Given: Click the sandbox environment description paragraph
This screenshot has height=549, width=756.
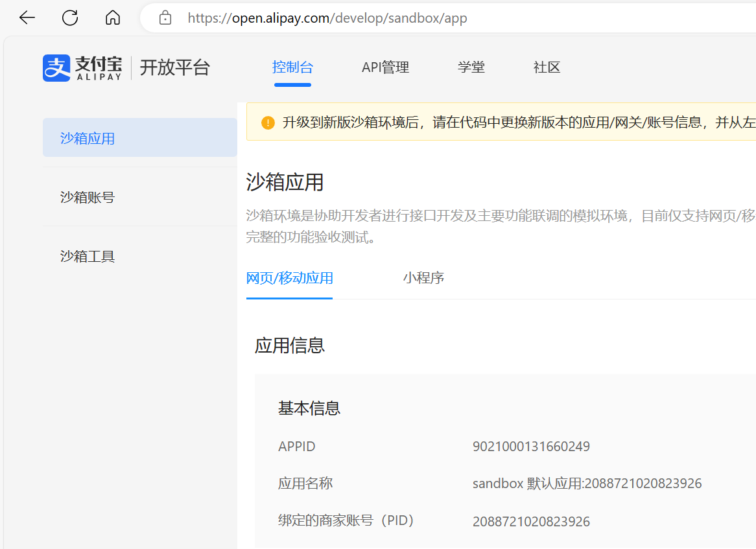Looking at the screenshot, I should [501, 226].
